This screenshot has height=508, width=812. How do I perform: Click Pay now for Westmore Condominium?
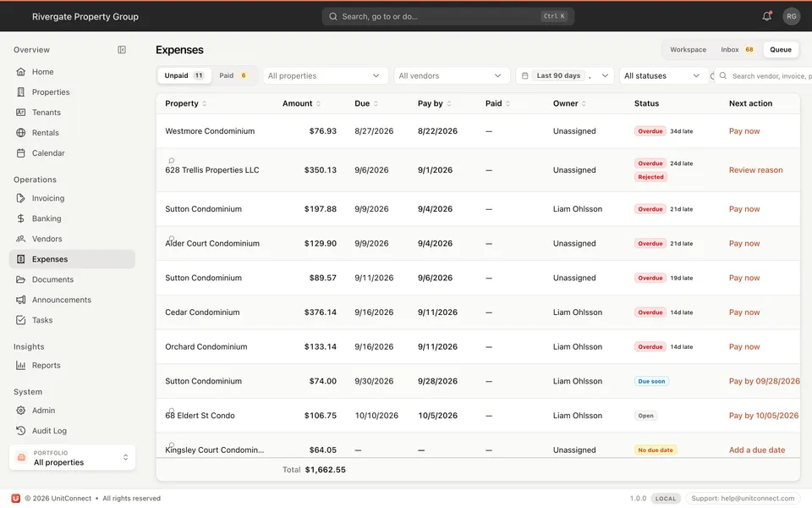[744, 131]
